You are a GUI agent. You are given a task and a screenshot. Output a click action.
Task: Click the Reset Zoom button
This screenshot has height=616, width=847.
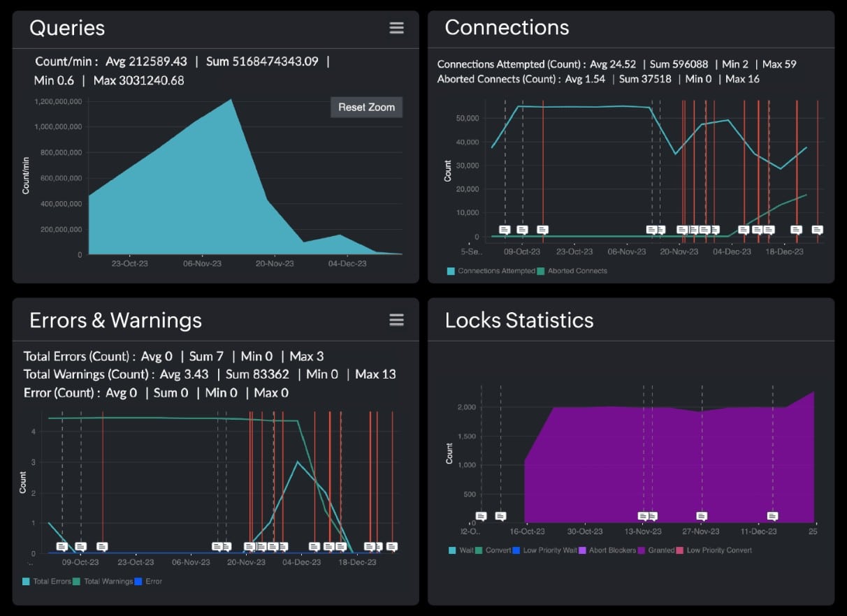tap(366, 107)
